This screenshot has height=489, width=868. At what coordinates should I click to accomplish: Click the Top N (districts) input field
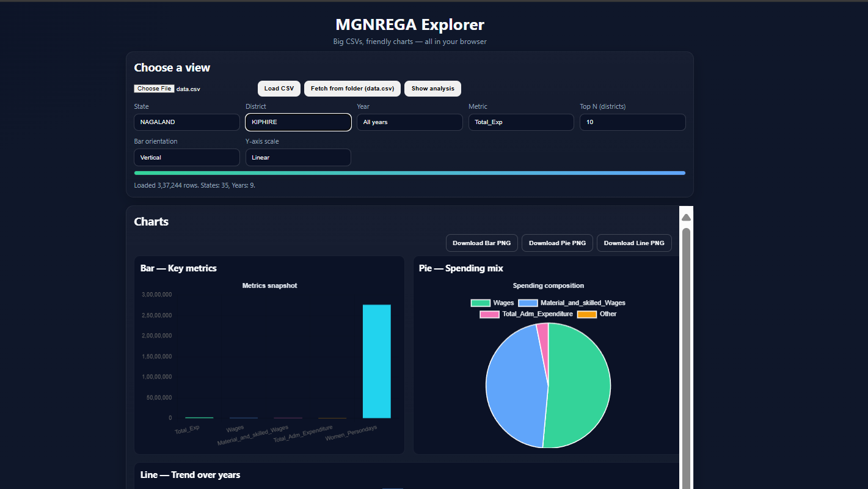[x=632, y=122]
